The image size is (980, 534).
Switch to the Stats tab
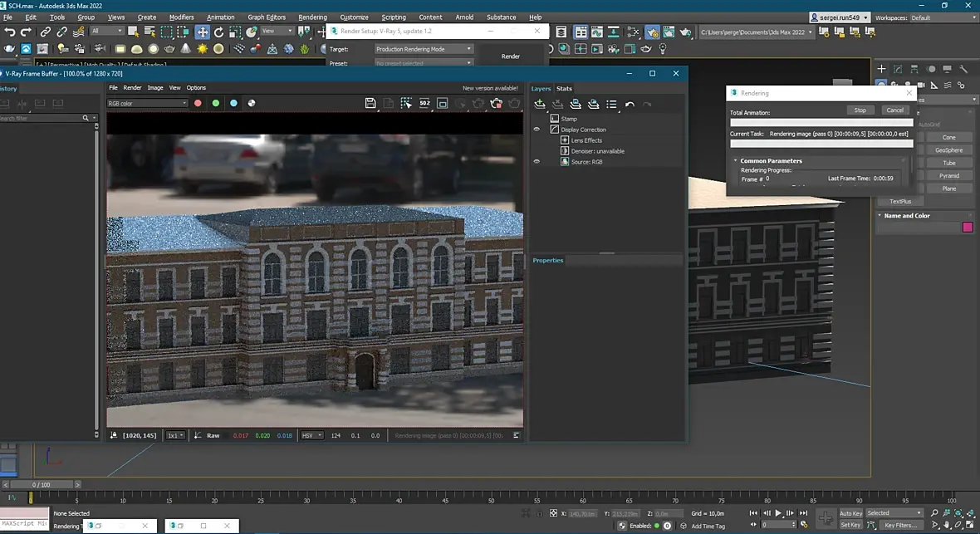point(564,89)
